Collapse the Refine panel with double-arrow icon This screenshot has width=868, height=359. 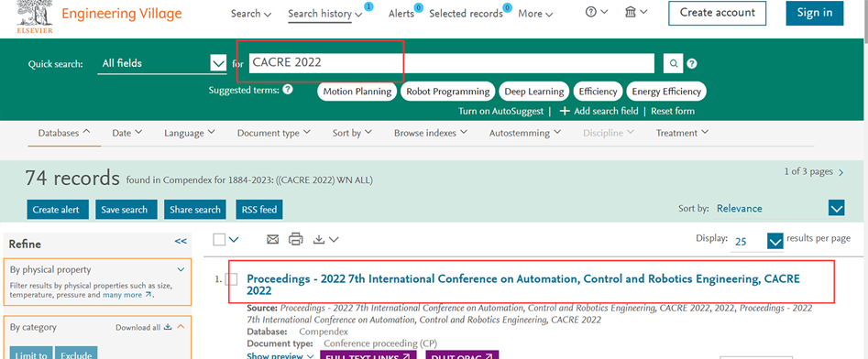181,241
